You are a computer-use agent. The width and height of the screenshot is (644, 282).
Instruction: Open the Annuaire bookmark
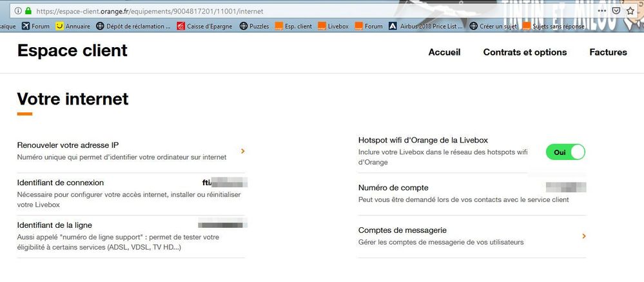(73, 26)
